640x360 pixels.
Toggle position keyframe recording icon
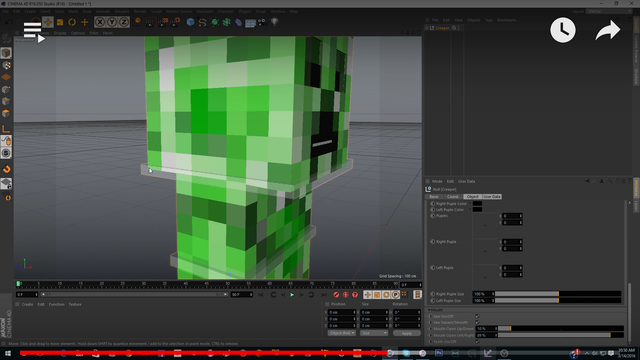[367, 295]
